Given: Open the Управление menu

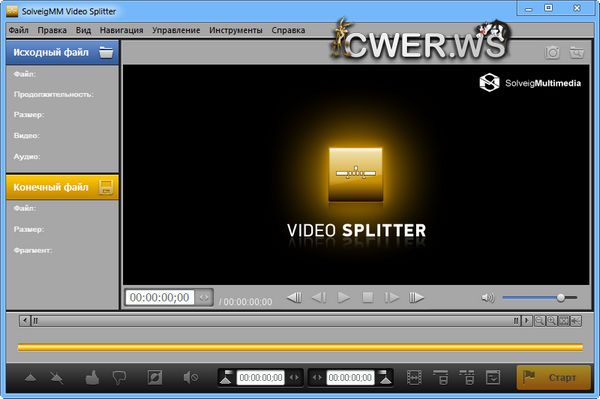Looking at the screenshot, I should (x=176, y=30).
